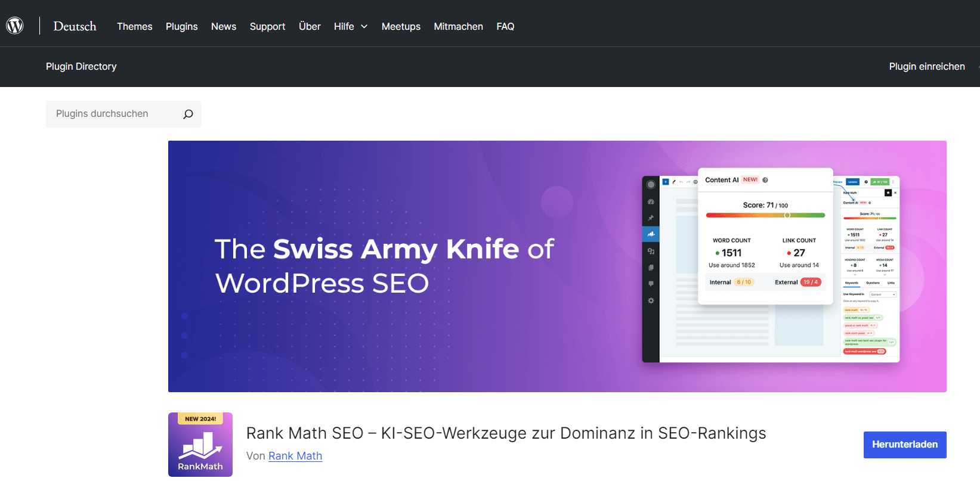Open the Über menu item

point(310,26)
